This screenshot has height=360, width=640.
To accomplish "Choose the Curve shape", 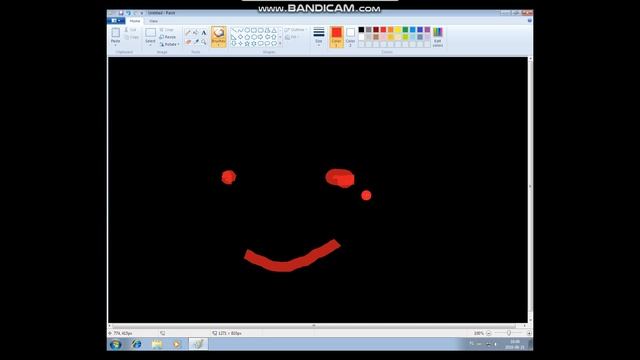I will (x=241, y=30).
